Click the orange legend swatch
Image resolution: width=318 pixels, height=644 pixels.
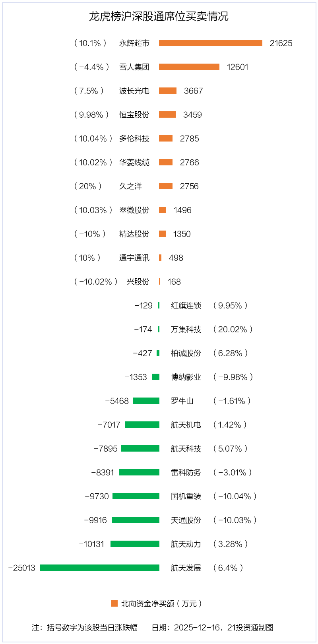(114, 603)
